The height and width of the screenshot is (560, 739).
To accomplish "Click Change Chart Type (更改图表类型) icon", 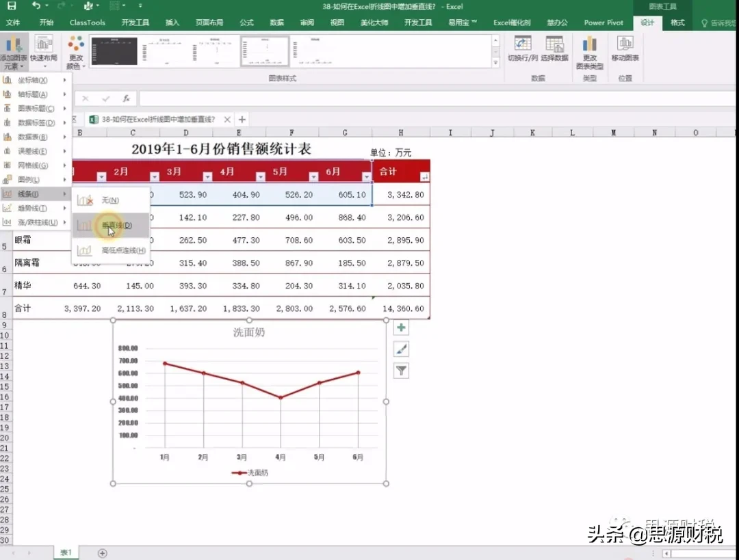I will tap(589, 53).
